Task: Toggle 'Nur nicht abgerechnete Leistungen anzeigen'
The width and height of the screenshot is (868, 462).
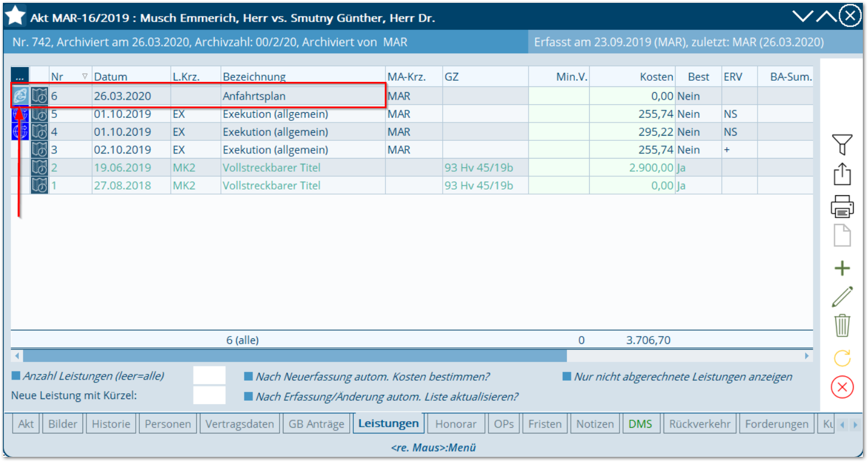Action: 567,377
